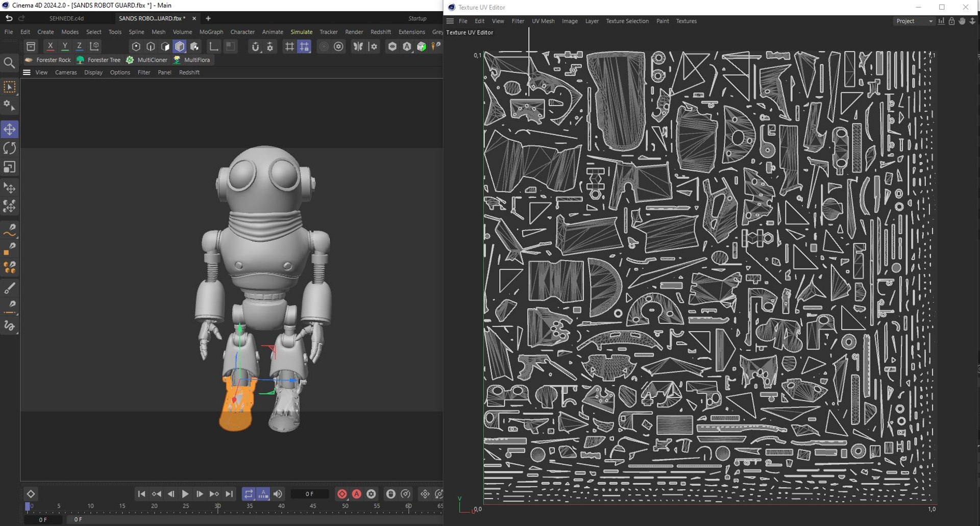Open the viewport Display menu
The width and height of the screenshot is (980, 526).
(x=93, y=72)
